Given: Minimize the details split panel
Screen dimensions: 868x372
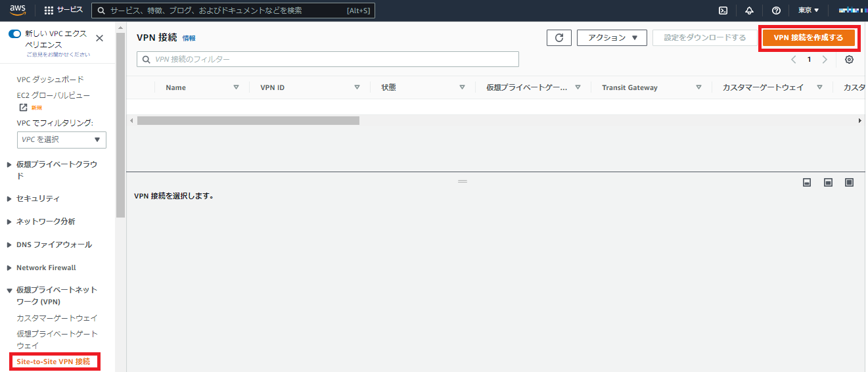Looking at the screenshot, I should 807,182.
